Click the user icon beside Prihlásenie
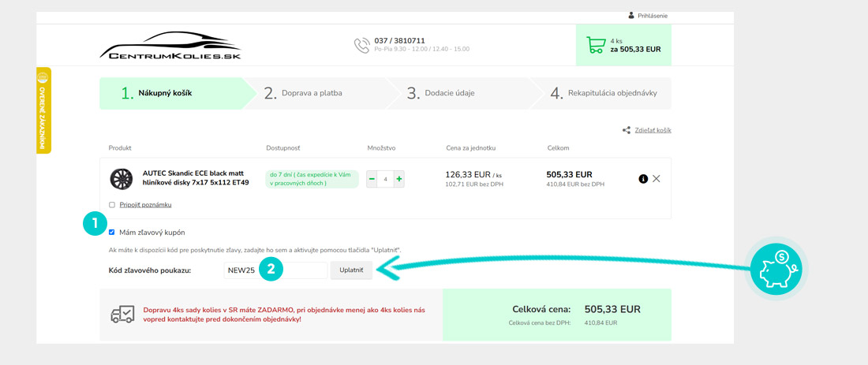Viewport: 868px width, 365px height. click(630, 15)
